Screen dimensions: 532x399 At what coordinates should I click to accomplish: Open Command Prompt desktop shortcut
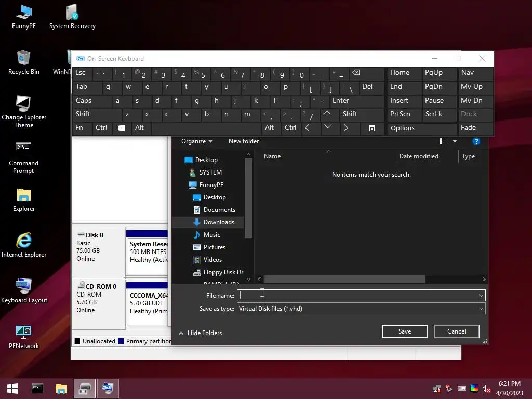(x=23, y=158)
